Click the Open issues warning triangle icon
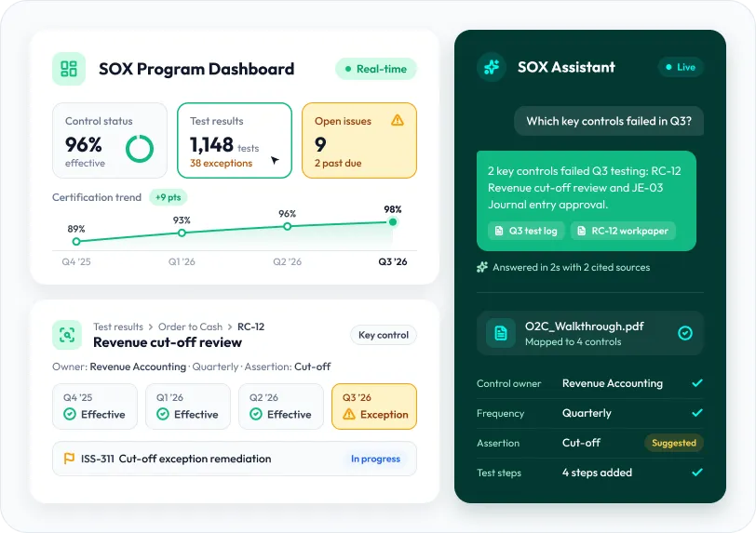The width and height of the screenshot is (756, 533). point(398,120)
